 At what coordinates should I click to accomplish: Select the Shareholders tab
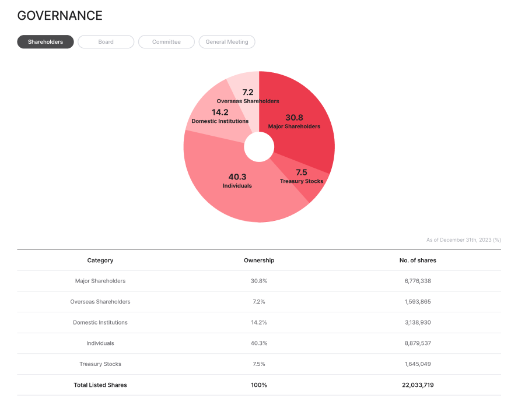[x=45, y=42]
